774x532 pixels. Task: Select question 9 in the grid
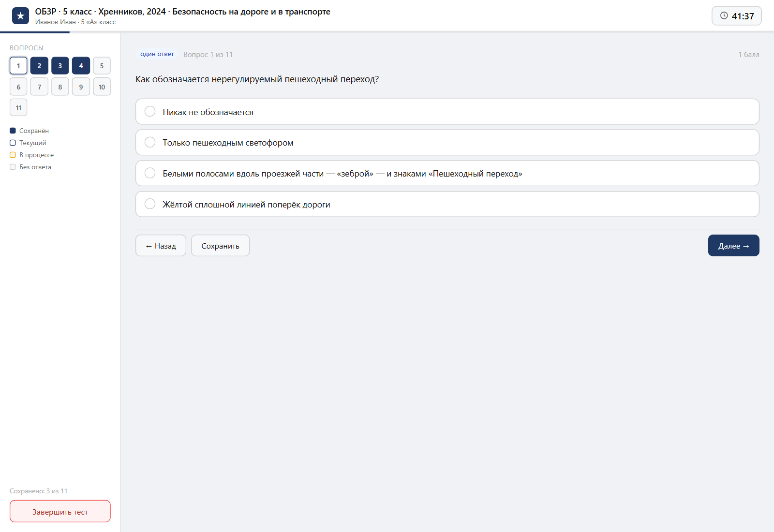coord(81,87)
